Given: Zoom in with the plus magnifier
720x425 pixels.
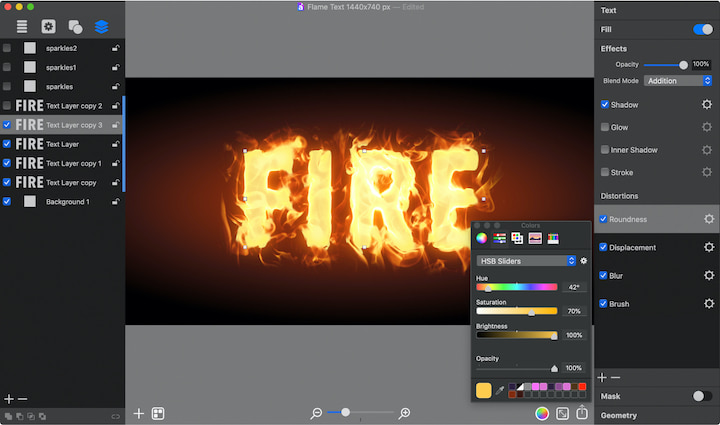Looking at the screenshot, I should 404,414.
